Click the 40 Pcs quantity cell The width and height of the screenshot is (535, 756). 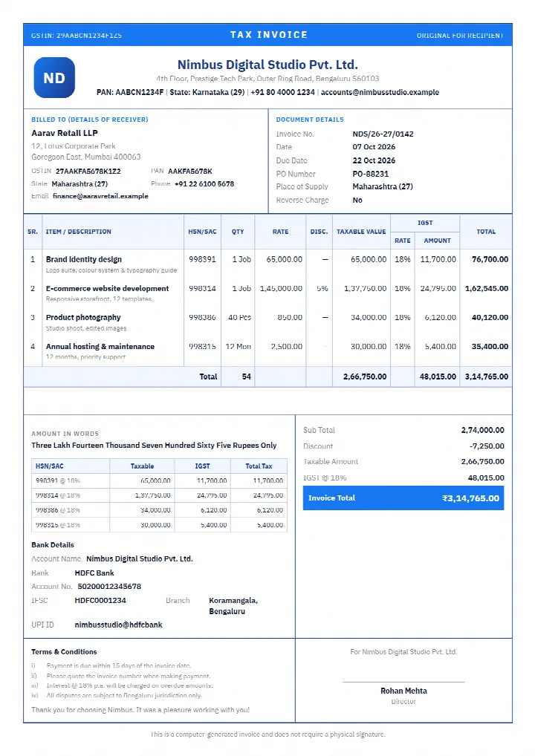(239, 317)
